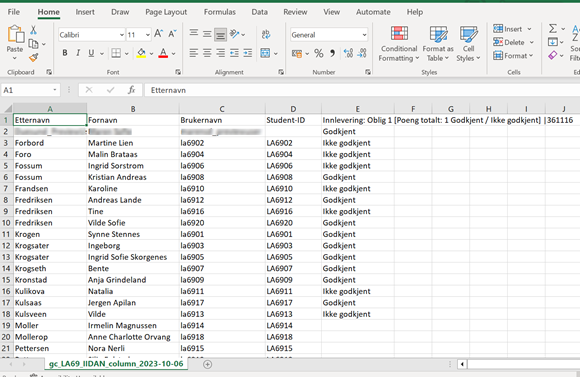
Task: Switch to the Insert tab
Action: 85,12
